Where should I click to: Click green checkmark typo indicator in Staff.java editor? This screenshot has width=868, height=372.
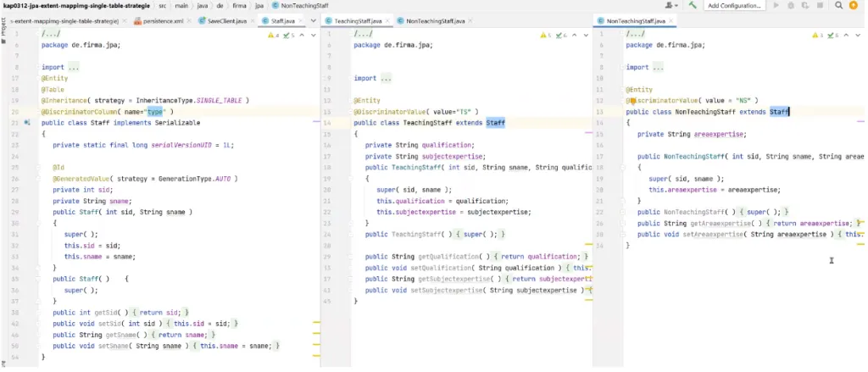tap(288, 35)
